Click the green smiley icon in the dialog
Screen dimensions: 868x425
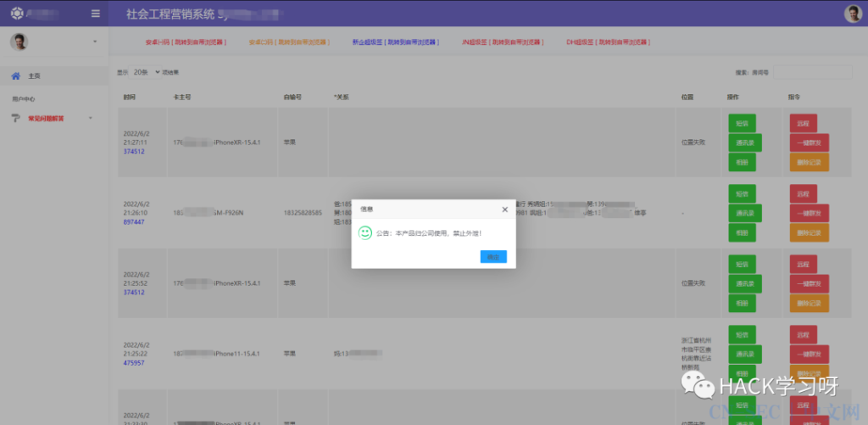(364, 232)
